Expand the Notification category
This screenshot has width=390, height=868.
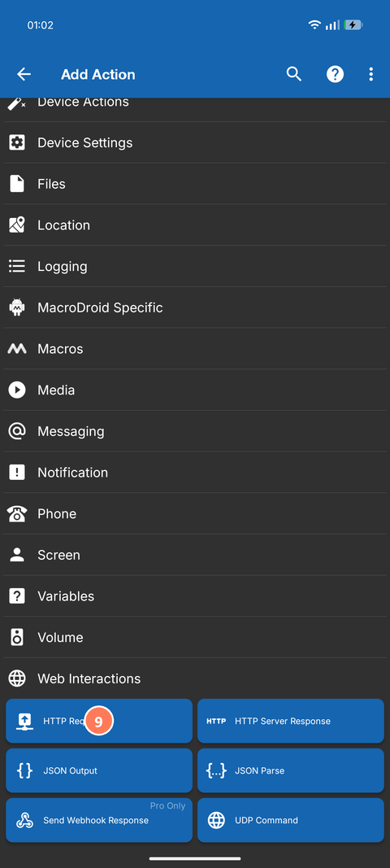(195, 472)
